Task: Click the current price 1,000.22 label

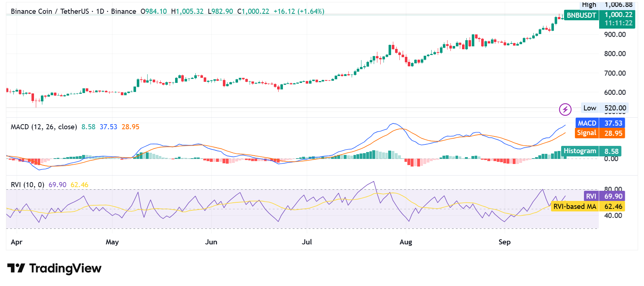Action: coord(618,15)
